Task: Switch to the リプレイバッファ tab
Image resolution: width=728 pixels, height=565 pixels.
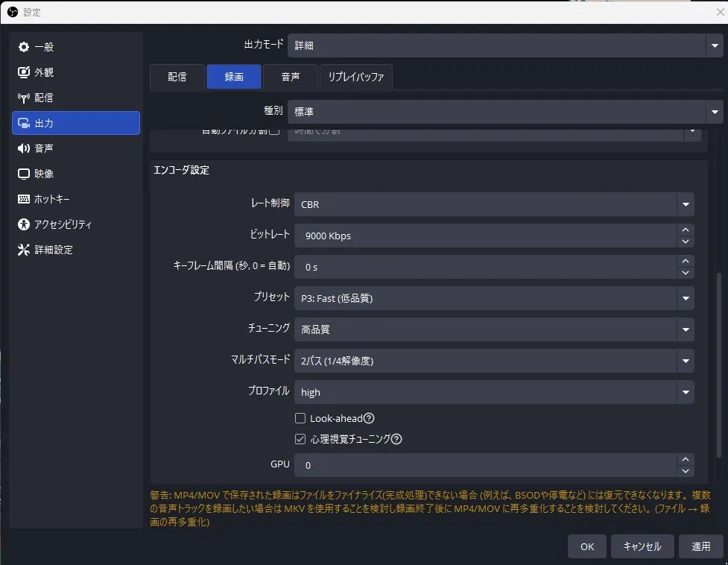Action: [x=355, y=77]
